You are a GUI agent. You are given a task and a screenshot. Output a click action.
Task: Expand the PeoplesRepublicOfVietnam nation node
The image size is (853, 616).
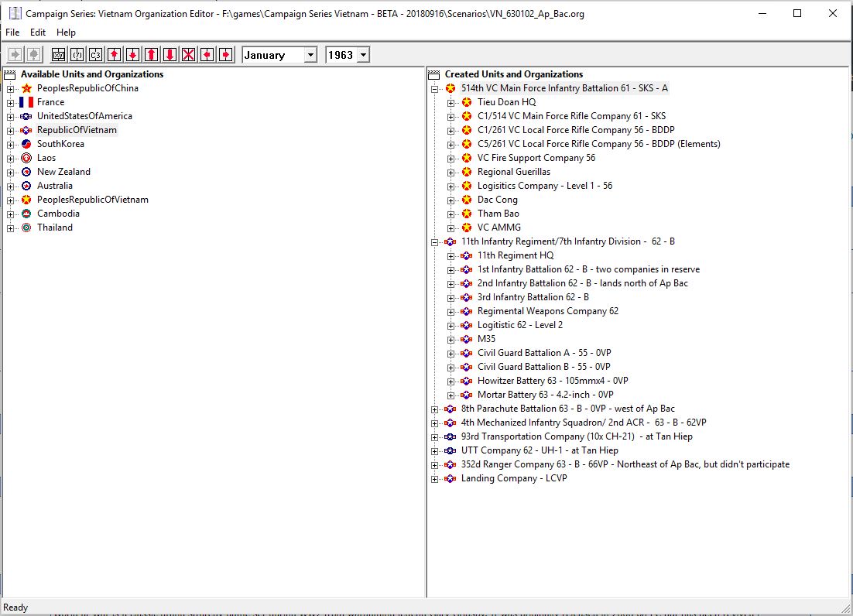click(x=10, y=200)
